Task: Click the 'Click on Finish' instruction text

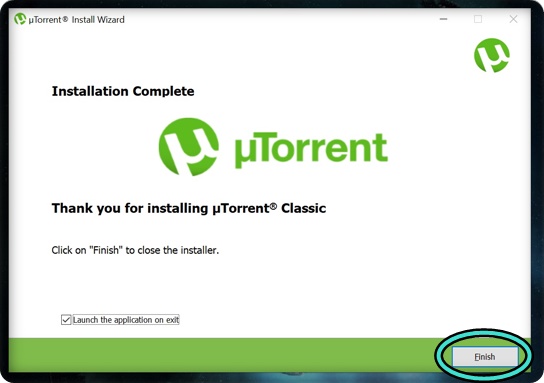Action: (x=135, y=250)
